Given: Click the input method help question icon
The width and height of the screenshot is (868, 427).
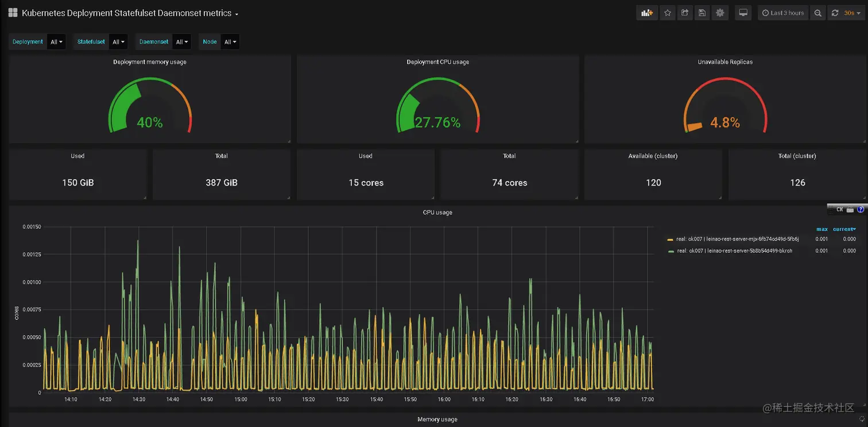Looking at the screenshot, I should 861,210.
